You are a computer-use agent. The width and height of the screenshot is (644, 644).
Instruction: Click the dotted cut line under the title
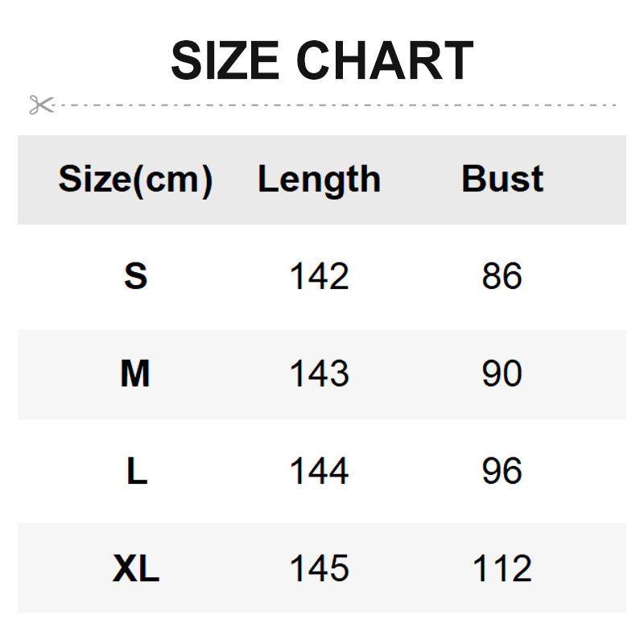(x=338, y=105)
